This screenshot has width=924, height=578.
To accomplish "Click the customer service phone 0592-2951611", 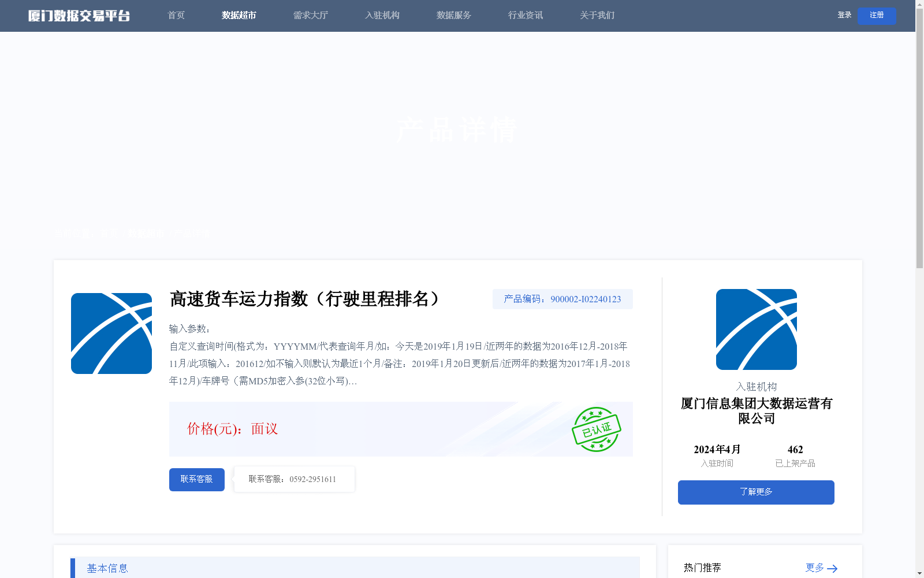I will tap(312, 479).
